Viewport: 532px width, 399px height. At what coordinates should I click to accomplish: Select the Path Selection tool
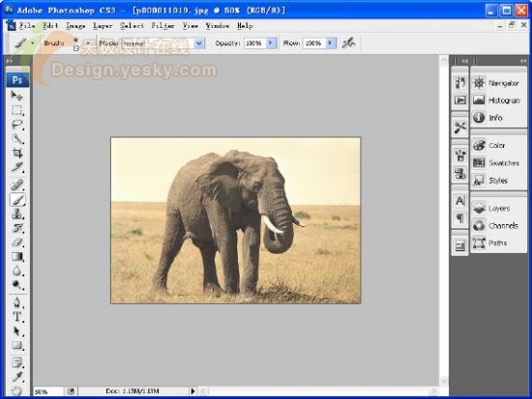click(x=16, y=331)
